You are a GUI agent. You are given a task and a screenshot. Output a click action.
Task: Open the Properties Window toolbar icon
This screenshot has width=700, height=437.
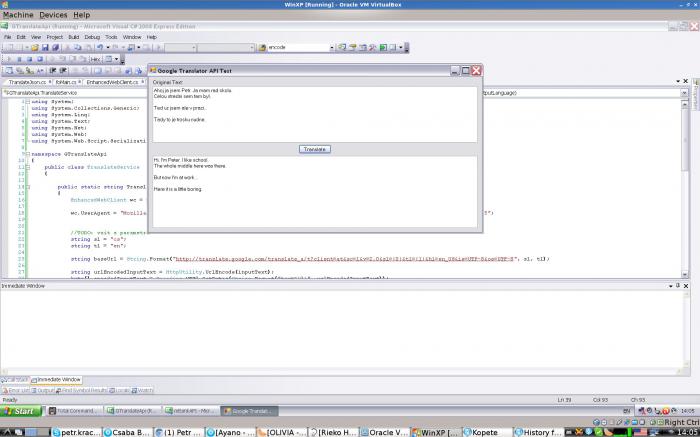353,47
